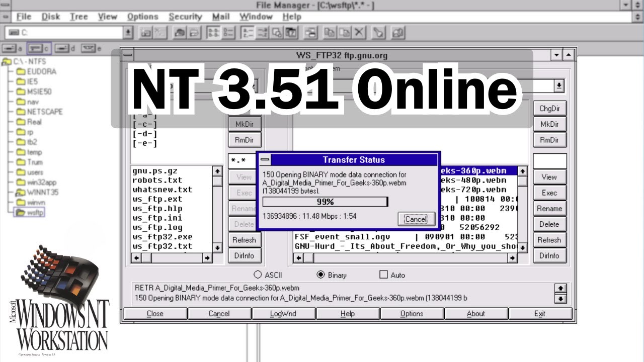Image resolution: width=644 pixels, height=362 pixels.
Task: Click the Exit button in WS_FTP32
Action: click(540, 314)
